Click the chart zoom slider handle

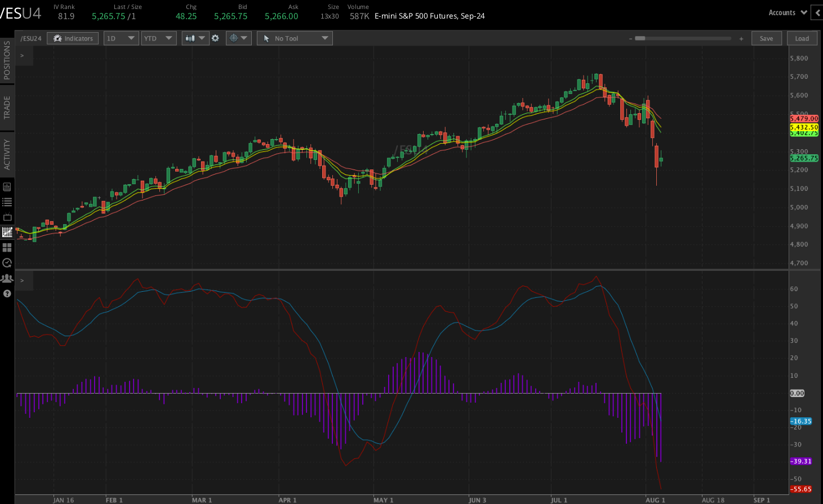tap(640, 38)
